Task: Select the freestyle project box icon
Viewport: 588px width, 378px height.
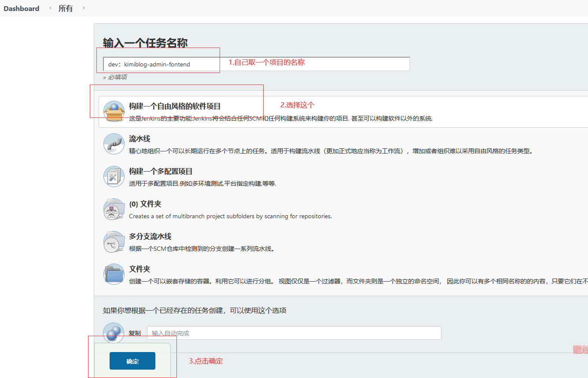Action: (114, 111)
